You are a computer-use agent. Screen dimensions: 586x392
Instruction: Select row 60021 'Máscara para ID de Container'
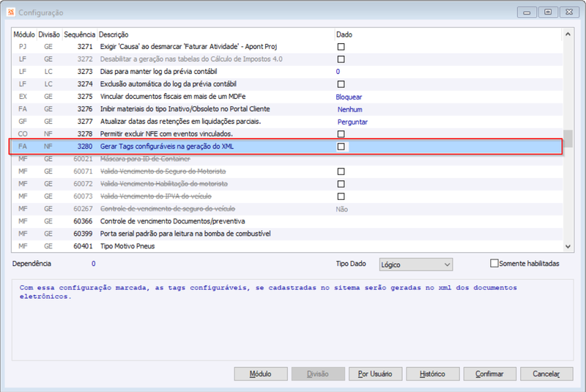[x=286, y=159]
